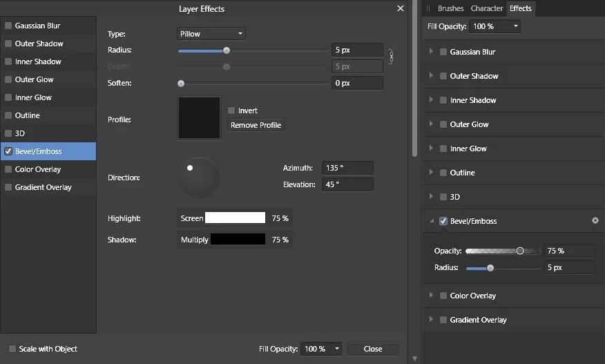The image size is (605, 364).
Task: Click the Radius slider in Layer Effects dialog
Action: click(253, 50)
